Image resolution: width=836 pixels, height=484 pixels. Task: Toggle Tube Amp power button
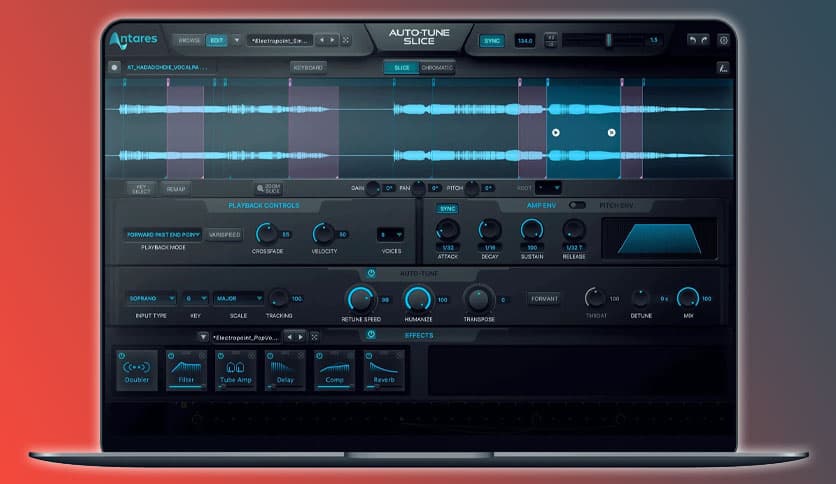click(220, 356)
